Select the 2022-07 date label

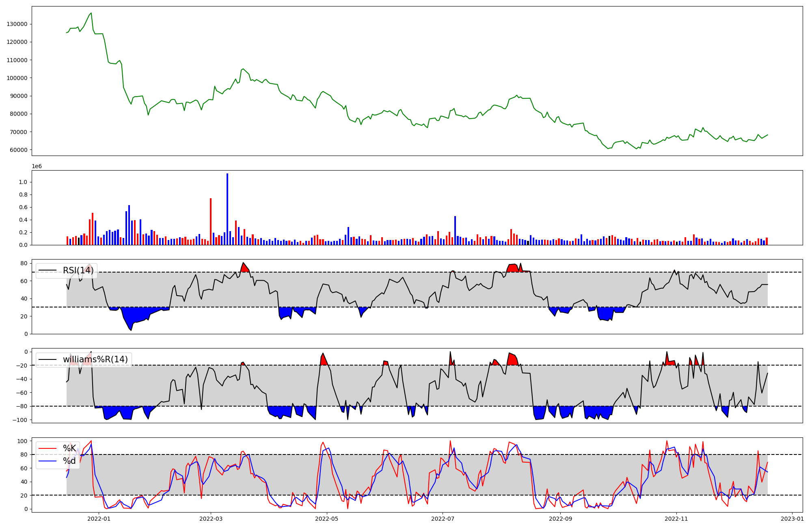tap(443, 519)
